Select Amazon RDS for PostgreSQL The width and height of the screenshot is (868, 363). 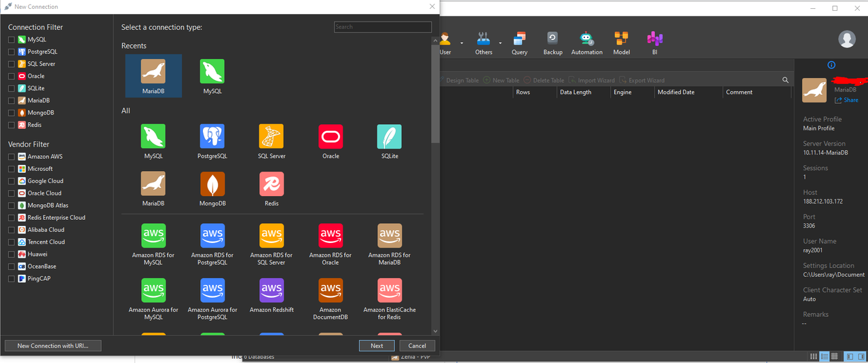(x=212, y=244)
